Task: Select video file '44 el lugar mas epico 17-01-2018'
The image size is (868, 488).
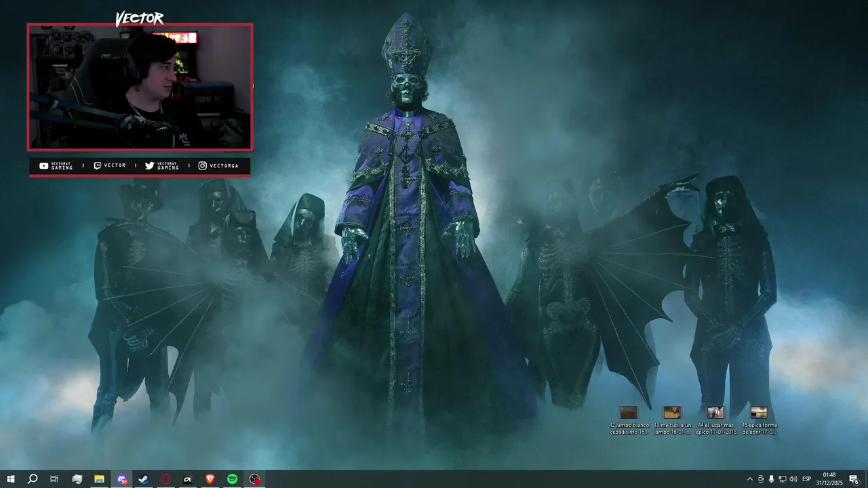Action: tap(715, 420)
